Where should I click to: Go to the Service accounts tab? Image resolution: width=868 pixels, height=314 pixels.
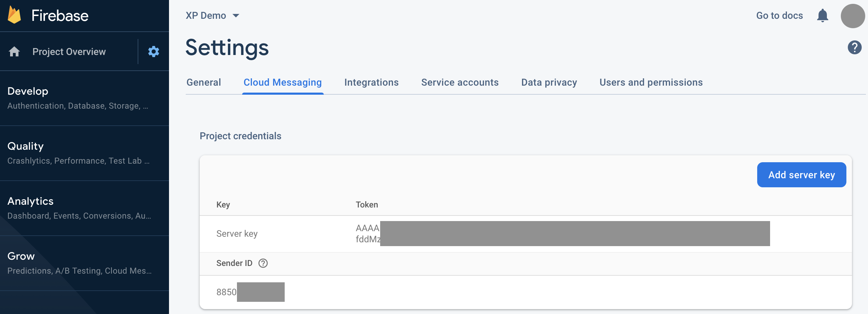point(460,83)
